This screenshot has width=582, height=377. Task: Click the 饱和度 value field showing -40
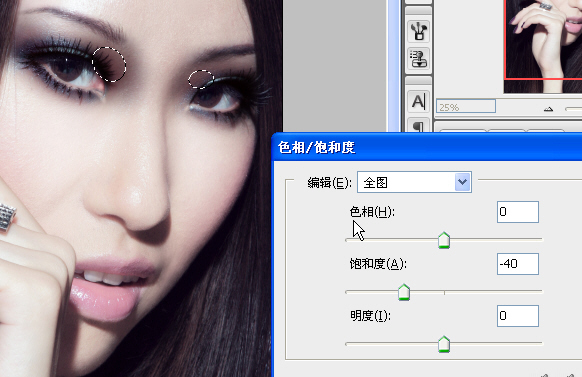point(518,264)
